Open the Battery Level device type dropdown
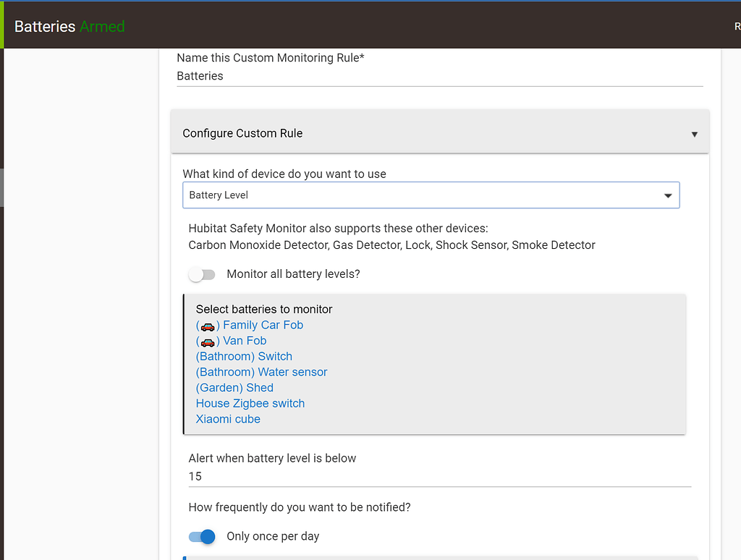The image size is (741, 560). [x=431, y=195]
